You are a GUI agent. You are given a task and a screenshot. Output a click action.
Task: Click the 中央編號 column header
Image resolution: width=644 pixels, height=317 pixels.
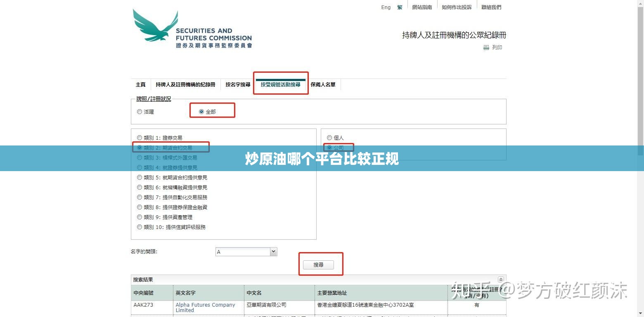pos(152,293)
